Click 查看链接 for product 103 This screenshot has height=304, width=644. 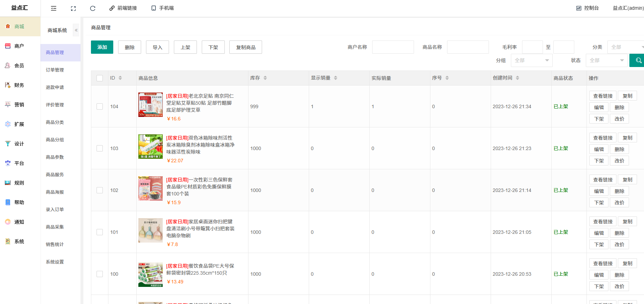(603, 138)
